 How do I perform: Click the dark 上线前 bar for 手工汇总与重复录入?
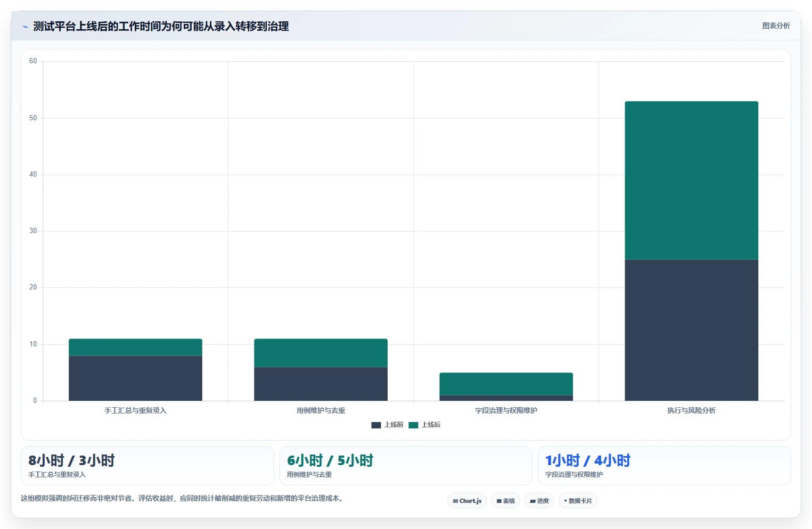pyautogui.click(x=135, y=378)
